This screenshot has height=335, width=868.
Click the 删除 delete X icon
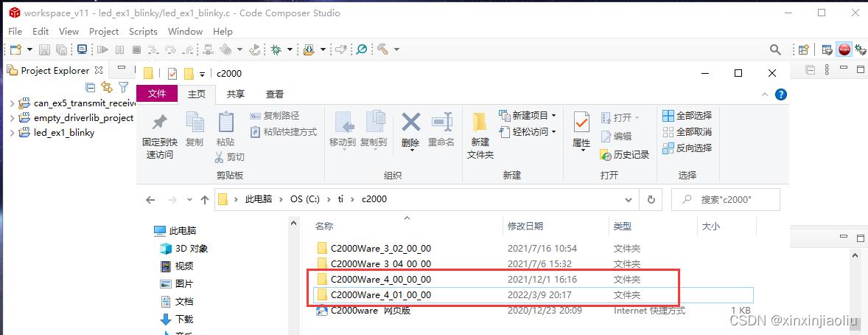pos(410,122)
